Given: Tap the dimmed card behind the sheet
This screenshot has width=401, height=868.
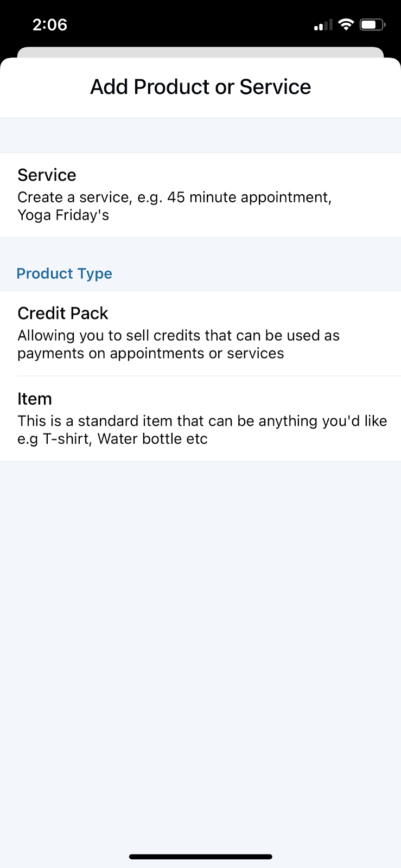Looking at the screenshot, I should click(x=200, y=52).
